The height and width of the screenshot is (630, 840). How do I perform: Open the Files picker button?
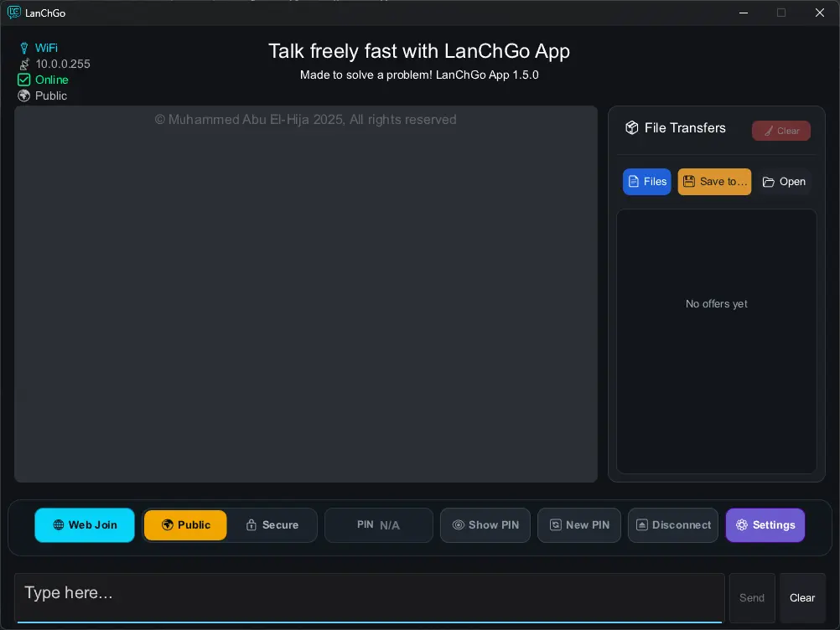coord(646,182)
